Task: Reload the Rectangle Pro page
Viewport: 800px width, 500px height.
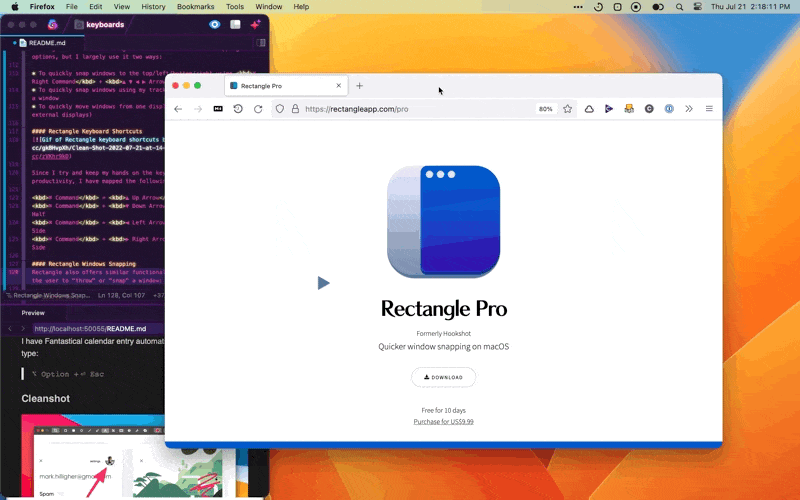Action: click(258, 109)
